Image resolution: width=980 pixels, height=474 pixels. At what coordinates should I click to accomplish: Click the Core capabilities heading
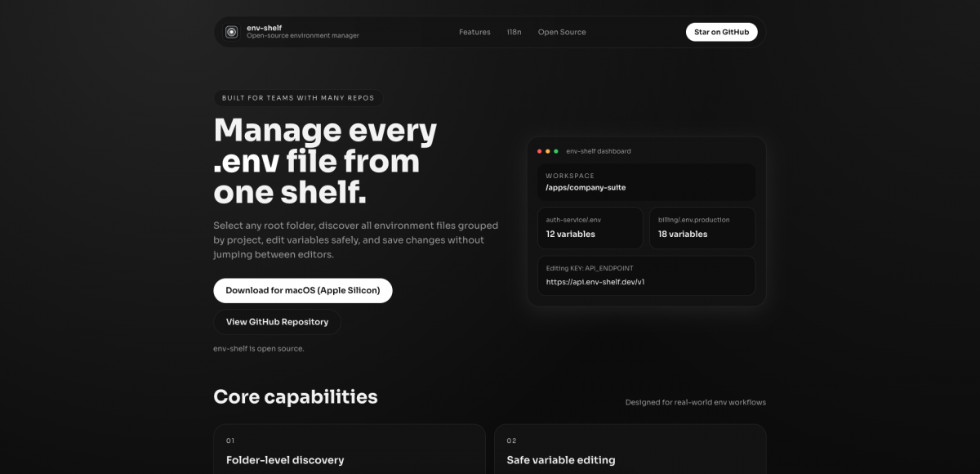pyautogui.click(x=296, y=397)
